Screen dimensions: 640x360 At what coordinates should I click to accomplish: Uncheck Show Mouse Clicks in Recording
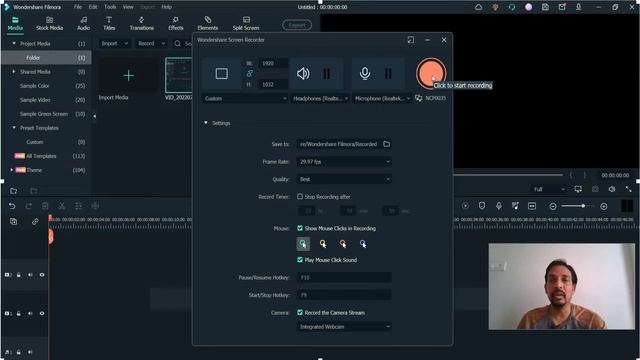point(300,228)
